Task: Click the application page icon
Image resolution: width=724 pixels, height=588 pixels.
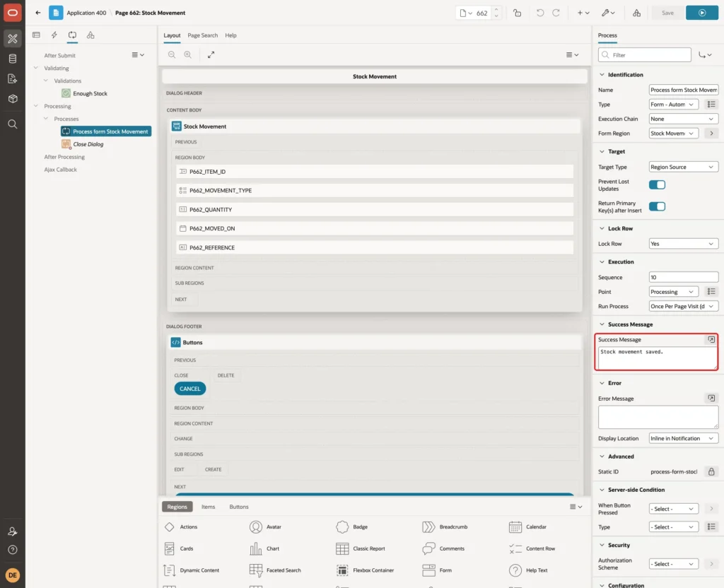Action: 56,13
